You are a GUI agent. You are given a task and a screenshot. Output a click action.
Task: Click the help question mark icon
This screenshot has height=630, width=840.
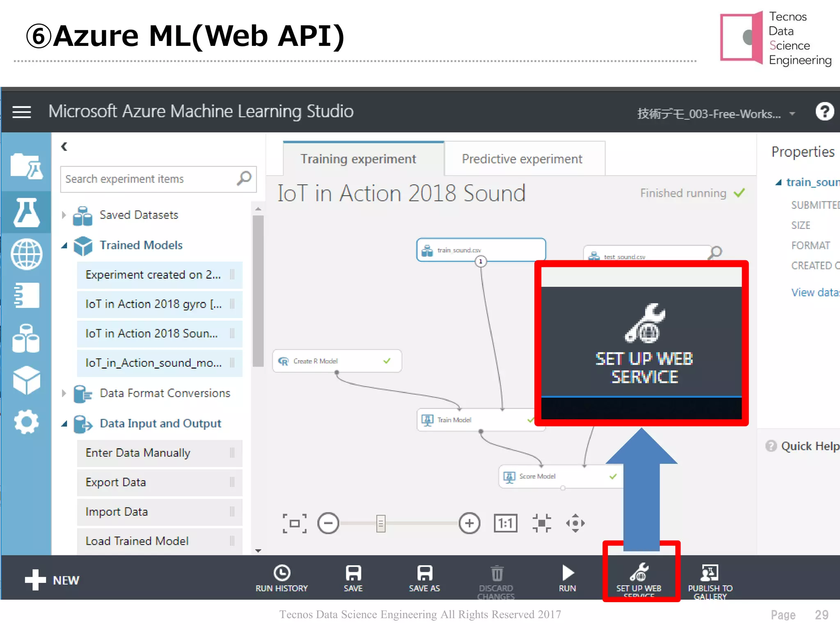[825, 112]
